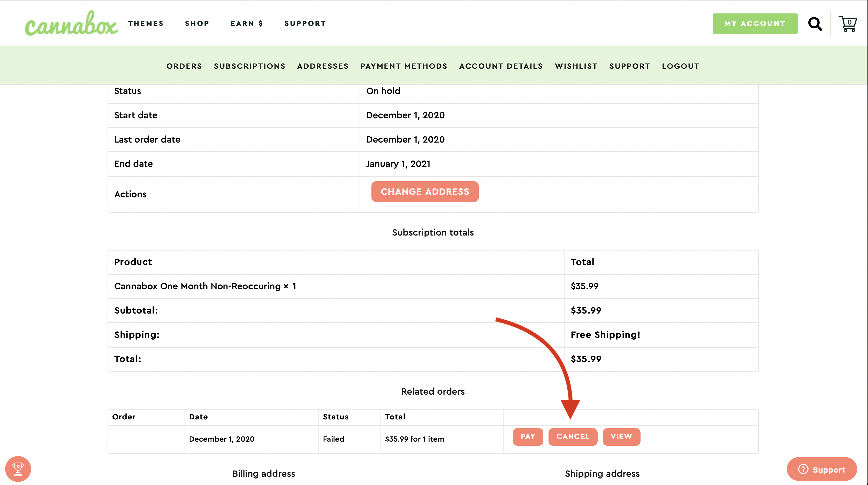The image size is (868, 485).
Task: Click the 'Total:' row label
Action: coord(128,359)
